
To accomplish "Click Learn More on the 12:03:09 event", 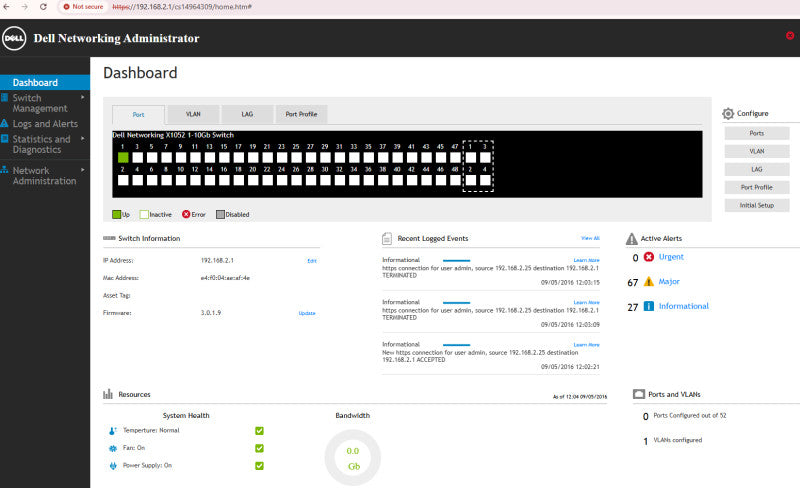I will pos(586,303).
